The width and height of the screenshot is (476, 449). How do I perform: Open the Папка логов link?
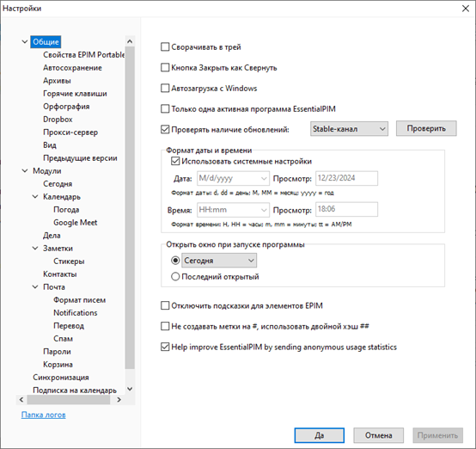[x=44, y=415]
